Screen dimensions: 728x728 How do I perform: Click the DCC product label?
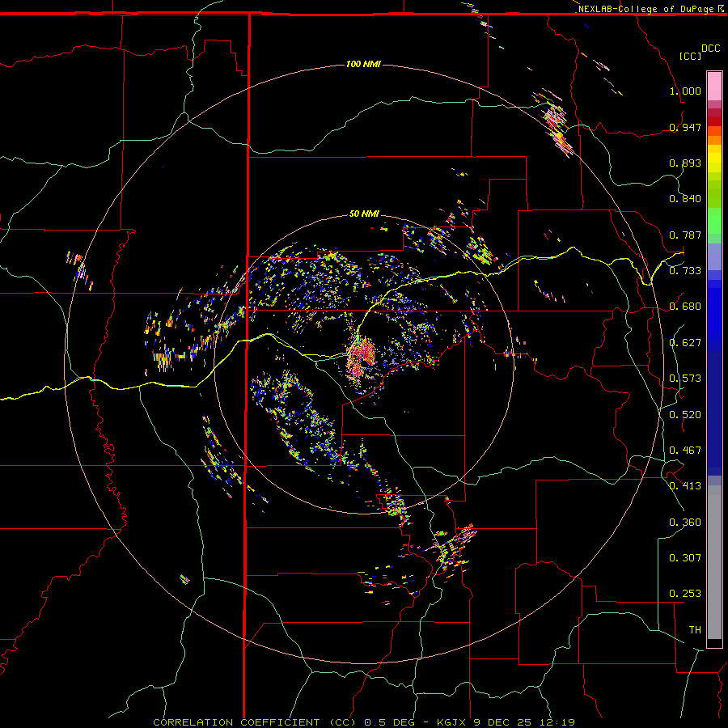[710, 49]
